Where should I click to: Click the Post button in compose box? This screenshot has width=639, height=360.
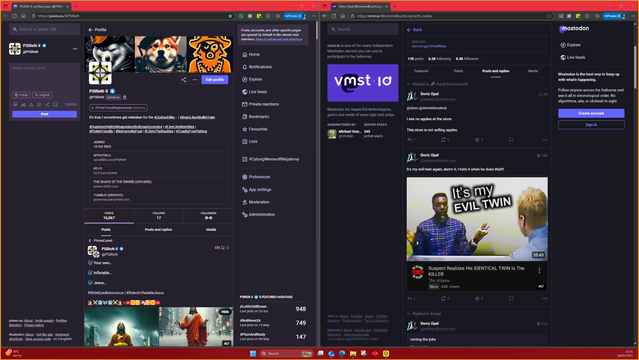[x=44, y=114]
